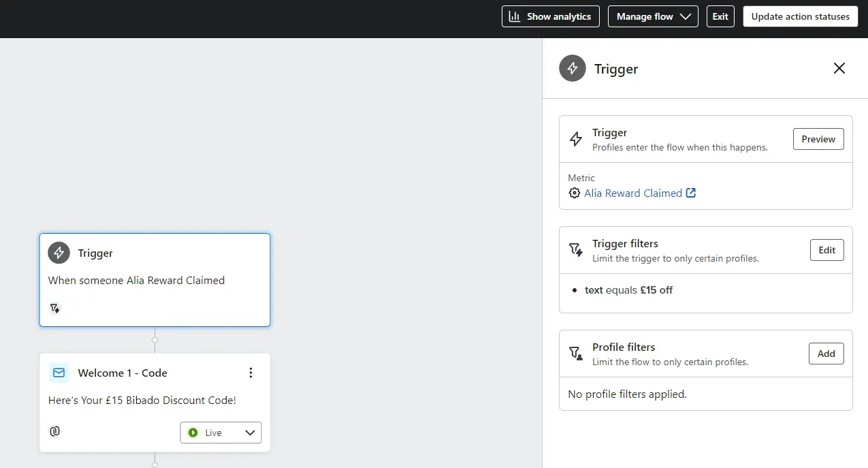Click the lightning bolt icon in panel header
868x468 pixels.
pos(573,68)
